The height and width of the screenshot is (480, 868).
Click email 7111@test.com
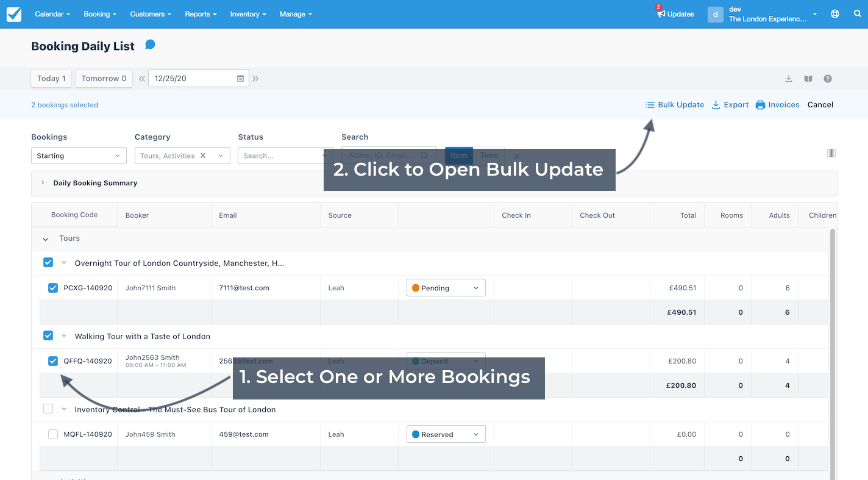244,288
